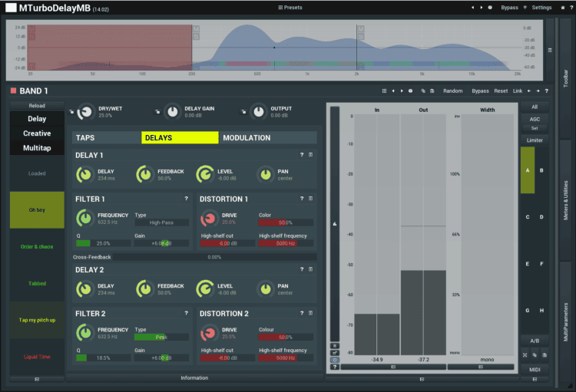The height and width of the screenshot is (392, 576).
Task: Open the Band 1 grid presets icon
Action: click(x=383, y=91)
